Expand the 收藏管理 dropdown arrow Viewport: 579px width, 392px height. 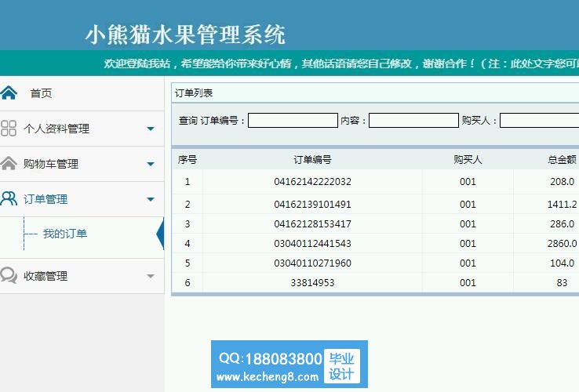[151, 276]
